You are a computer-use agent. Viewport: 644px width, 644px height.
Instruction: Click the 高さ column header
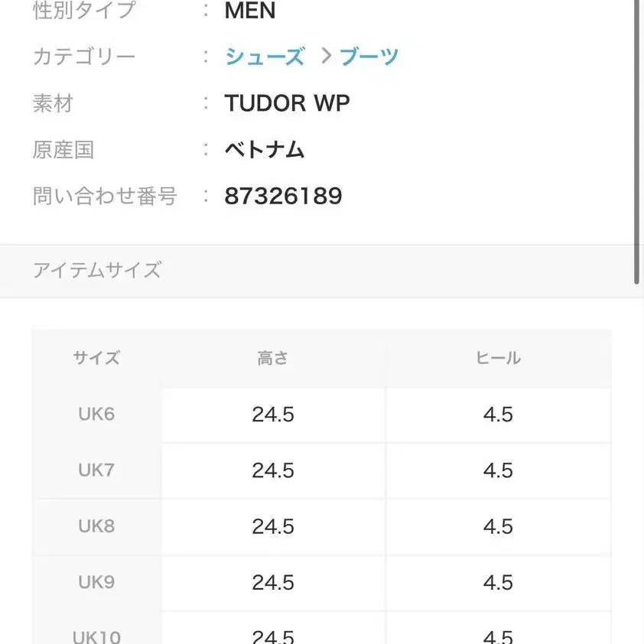[x=273, y=358]
